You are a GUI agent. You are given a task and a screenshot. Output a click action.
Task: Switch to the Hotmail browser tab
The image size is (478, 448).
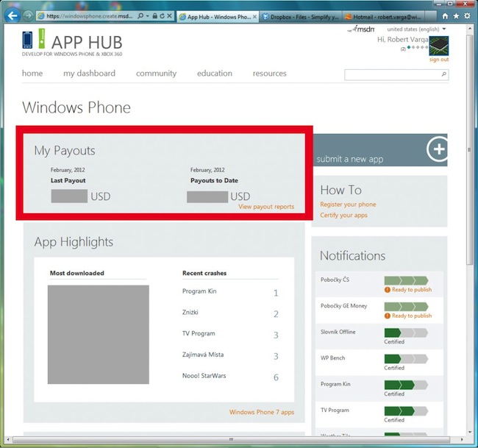point(383,17)
